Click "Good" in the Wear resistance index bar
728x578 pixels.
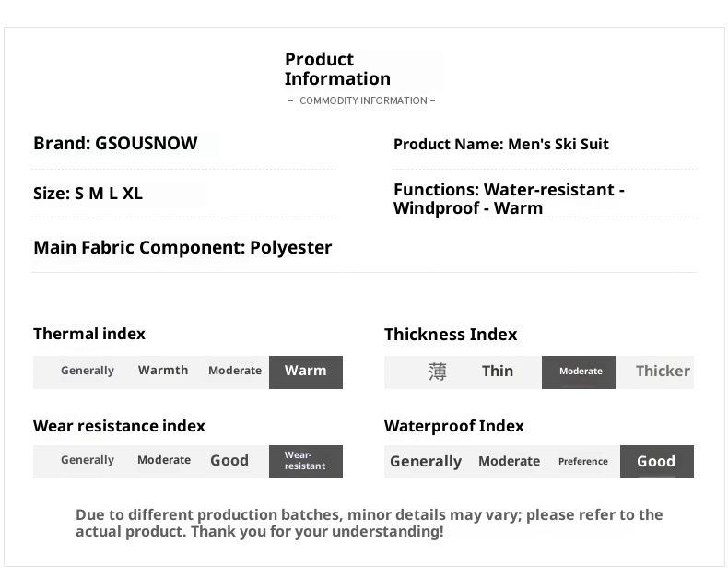(229, 461)
